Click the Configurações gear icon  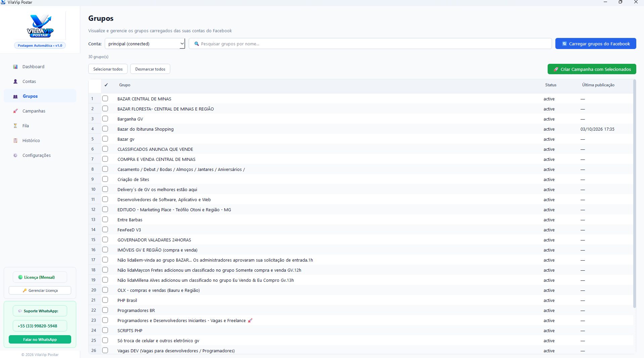point(15,155)
